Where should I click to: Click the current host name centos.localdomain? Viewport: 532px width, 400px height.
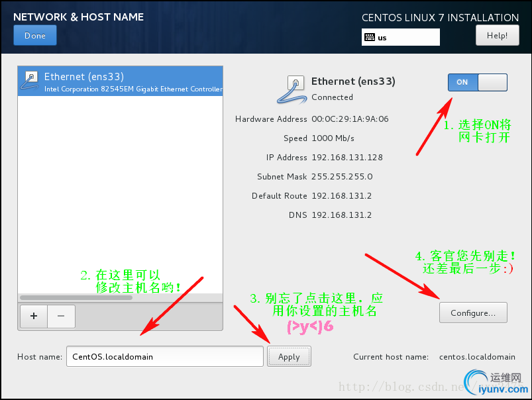click(477, 357)
